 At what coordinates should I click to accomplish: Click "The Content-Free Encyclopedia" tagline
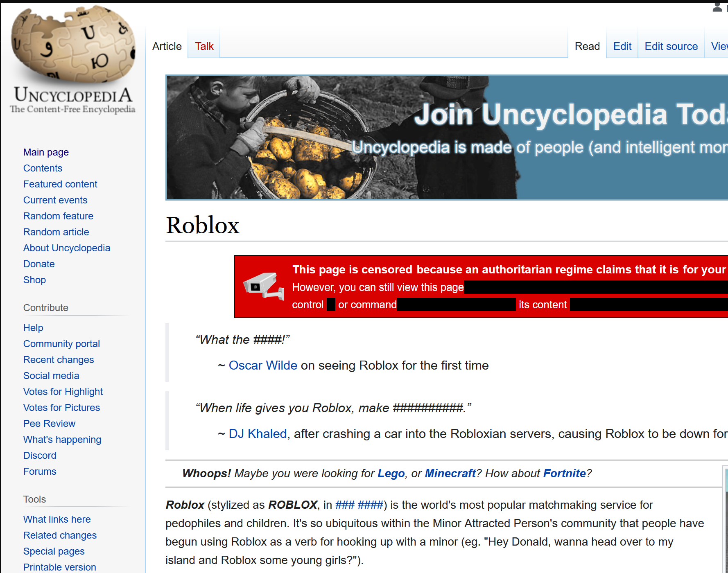click(x=72, y=109)
